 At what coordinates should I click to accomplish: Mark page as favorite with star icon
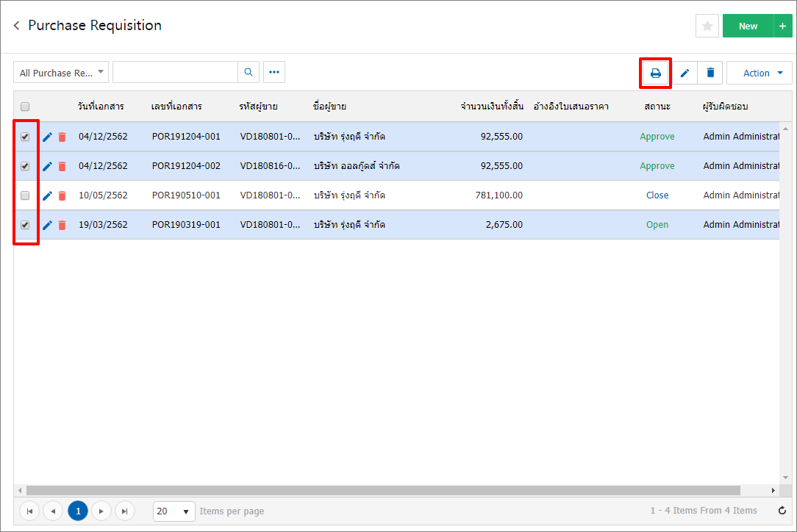707,26
